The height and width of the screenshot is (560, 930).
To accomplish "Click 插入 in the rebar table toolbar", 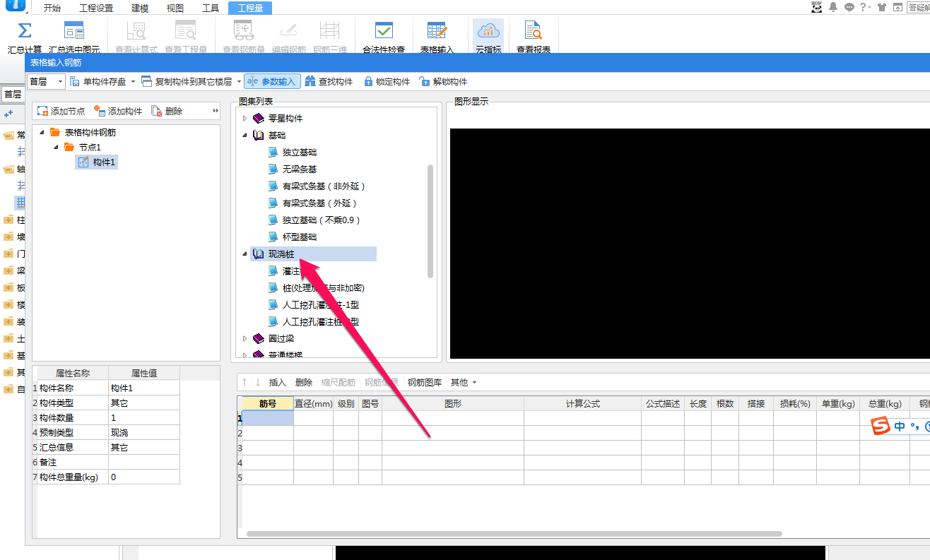I will [x=278, y=382].
